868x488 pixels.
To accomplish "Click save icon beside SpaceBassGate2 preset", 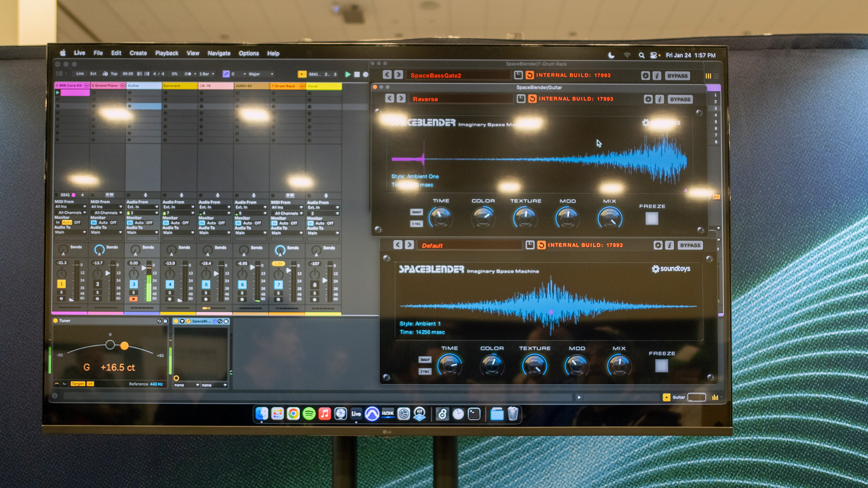I will pos(518,75).
